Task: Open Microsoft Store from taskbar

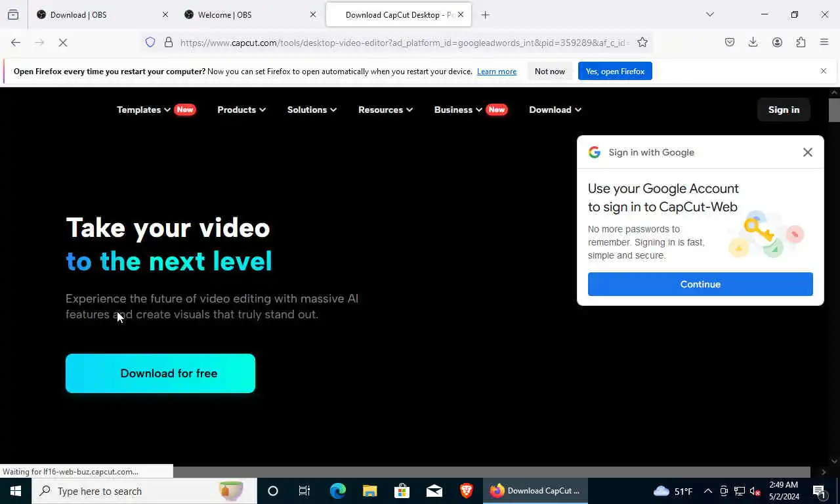Action: pyautogui.click(x=402, y=491)
